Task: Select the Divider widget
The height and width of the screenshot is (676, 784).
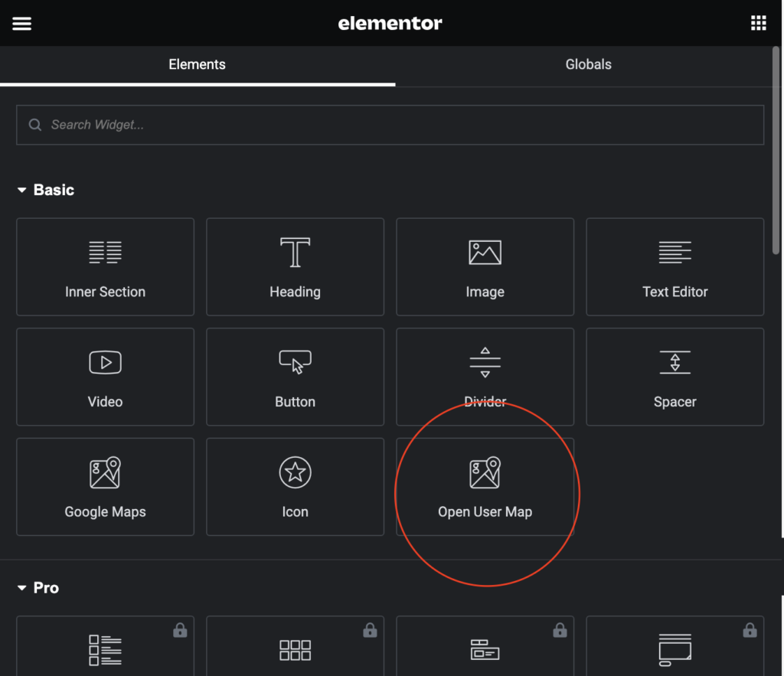Action: coord(485,377)
